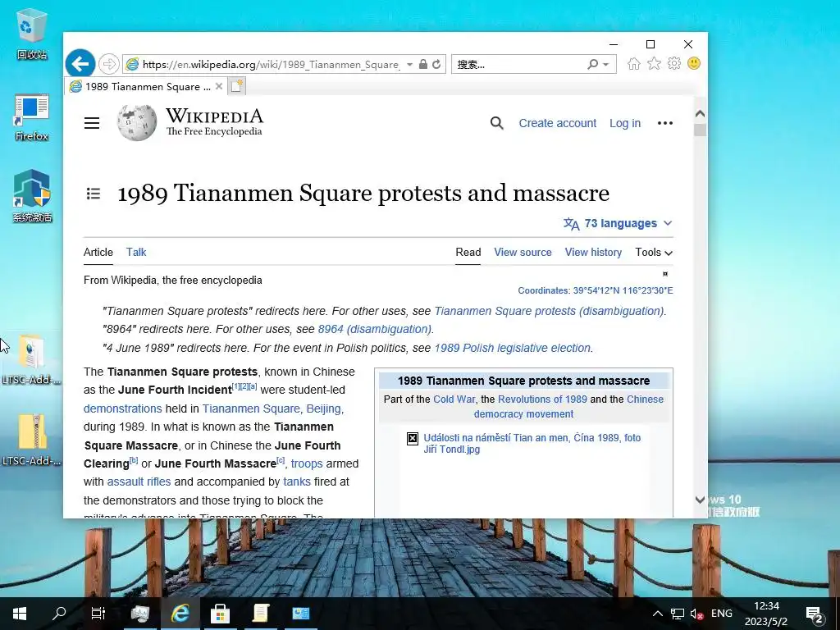Follow the tanks link
The image size is (840, 630).
pyautogui.click(x=297, y=482)
